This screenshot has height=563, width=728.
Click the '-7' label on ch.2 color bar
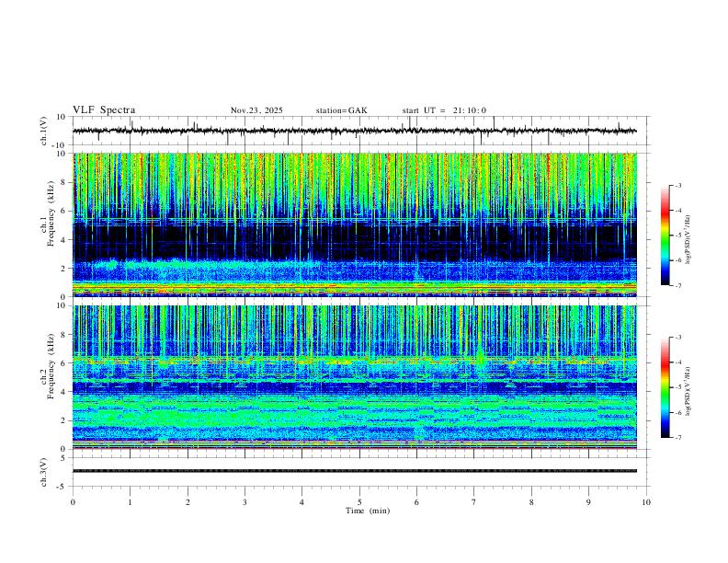[x=677, y=438]
